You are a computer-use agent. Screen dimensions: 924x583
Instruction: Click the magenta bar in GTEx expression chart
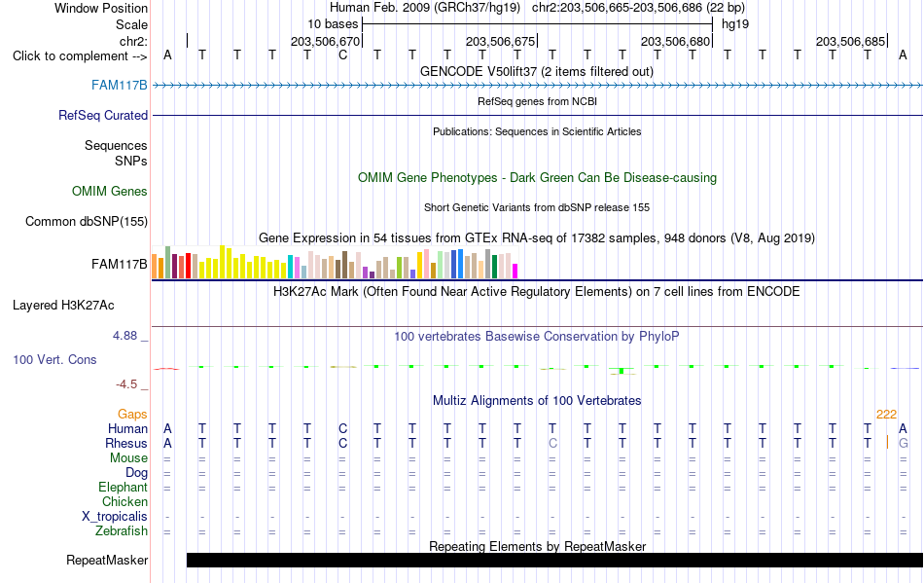pos(515,272)
